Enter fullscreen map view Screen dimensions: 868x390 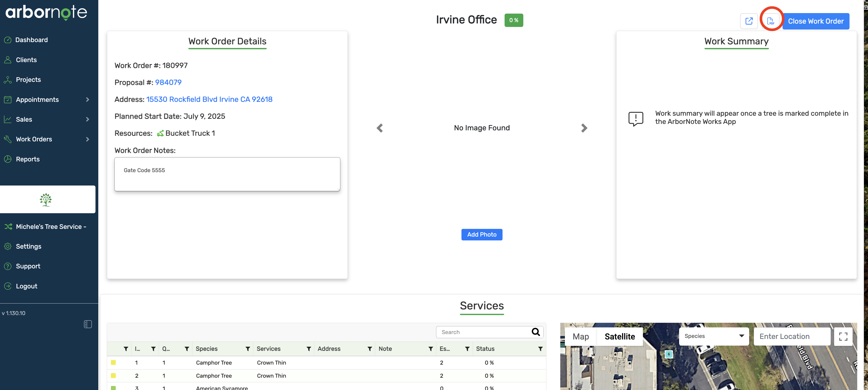pyautogui.click(x=843, y=336)
